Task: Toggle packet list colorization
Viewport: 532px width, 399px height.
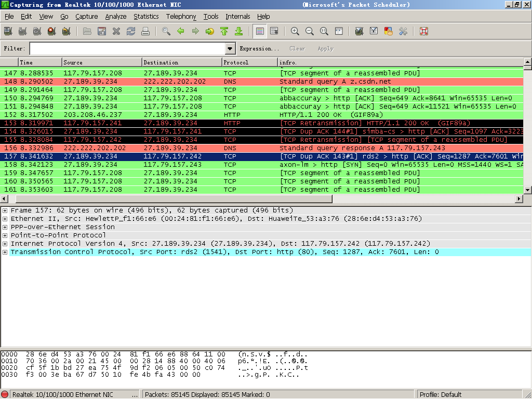Action: click(x=260, y=31)
